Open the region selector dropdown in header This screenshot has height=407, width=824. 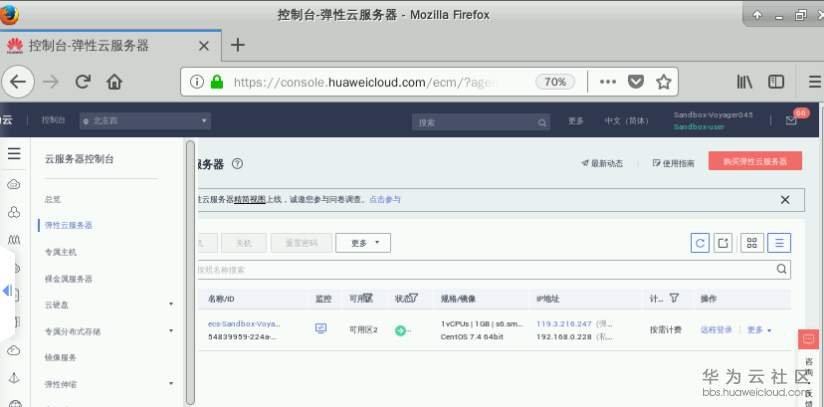click(145, 120)
